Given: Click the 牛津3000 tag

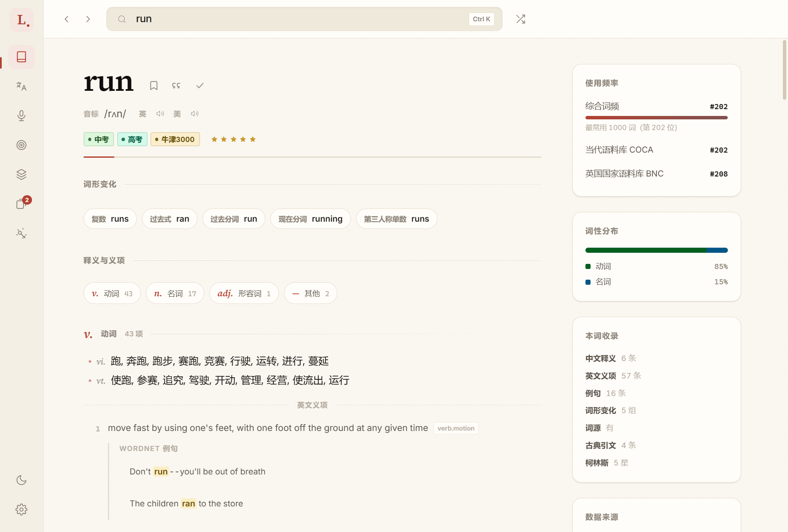Looking at the screenshot, I should [175, 139].
